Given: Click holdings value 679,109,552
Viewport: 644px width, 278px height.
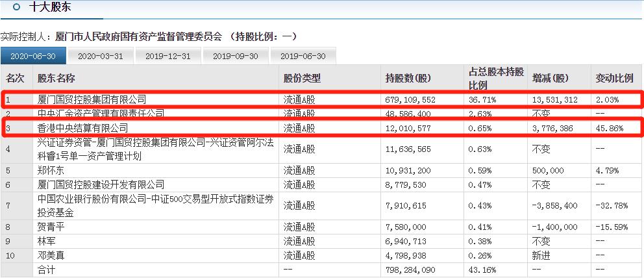Looking at the screenshot, I should click(410, 100).
